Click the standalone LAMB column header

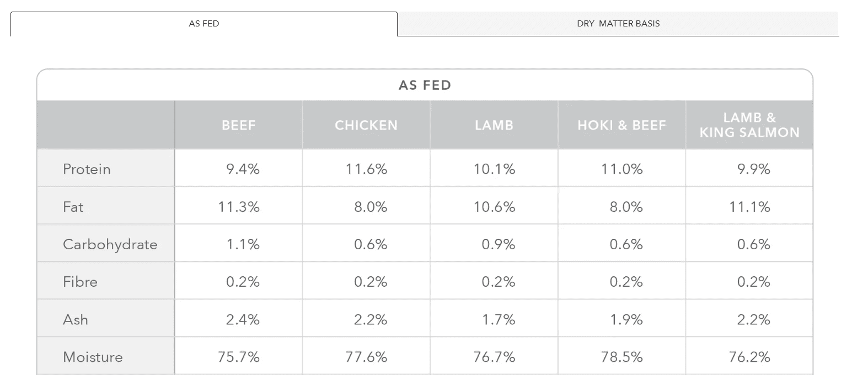(x=494, y=125)
